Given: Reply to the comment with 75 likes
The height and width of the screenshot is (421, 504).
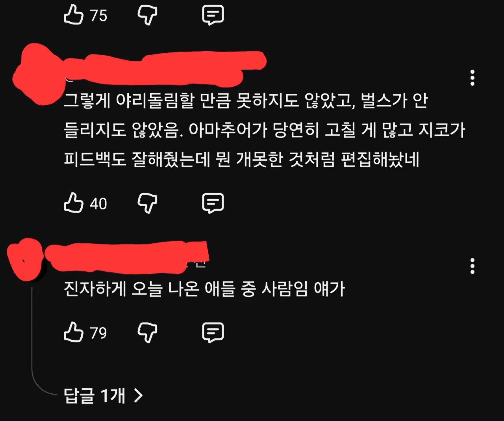Looking at the screenshot, I should coord(213,16).
